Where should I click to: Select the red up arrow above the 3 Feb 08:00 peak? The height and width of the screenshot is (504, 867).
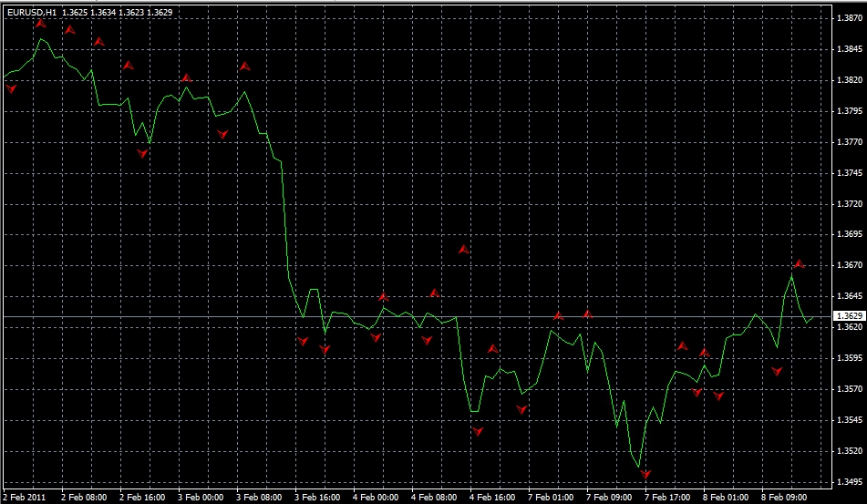(x=244, y=67)
